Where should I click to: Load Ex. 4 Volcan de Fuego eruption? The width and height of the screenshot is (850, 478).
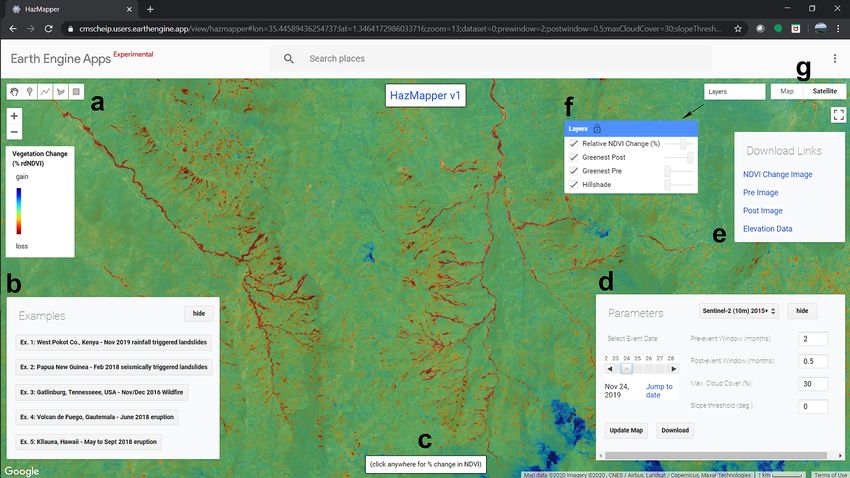97,417
